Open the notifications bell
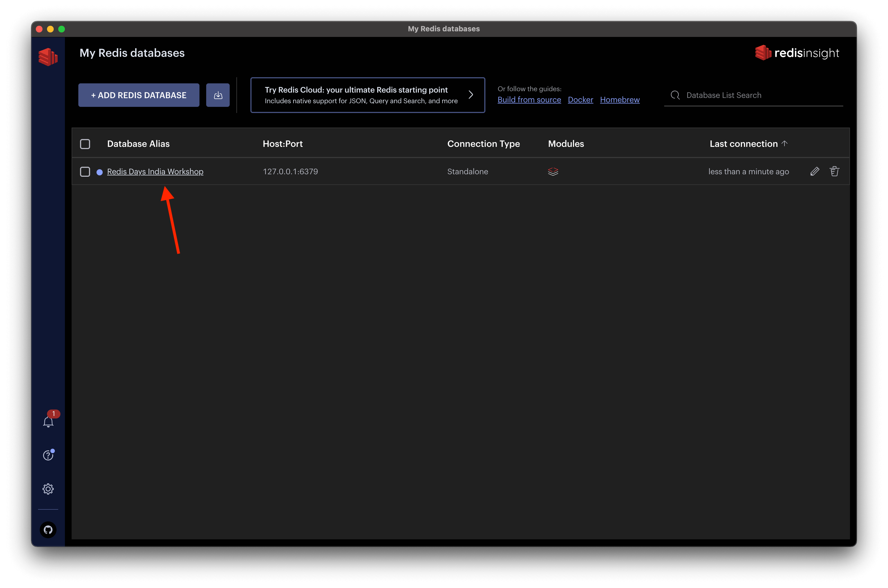This screenshot has height=588, width=888. (48, 422)
